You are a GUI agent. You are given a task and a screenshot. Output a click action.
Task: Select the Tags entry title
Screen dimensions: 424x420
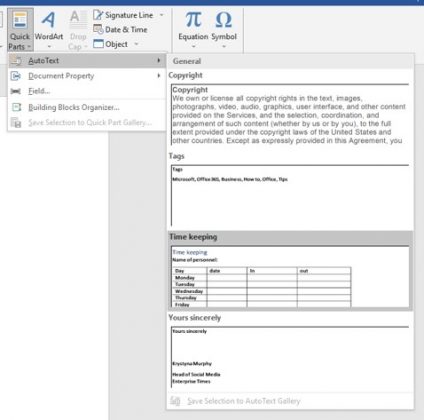(x=176, y=156)
